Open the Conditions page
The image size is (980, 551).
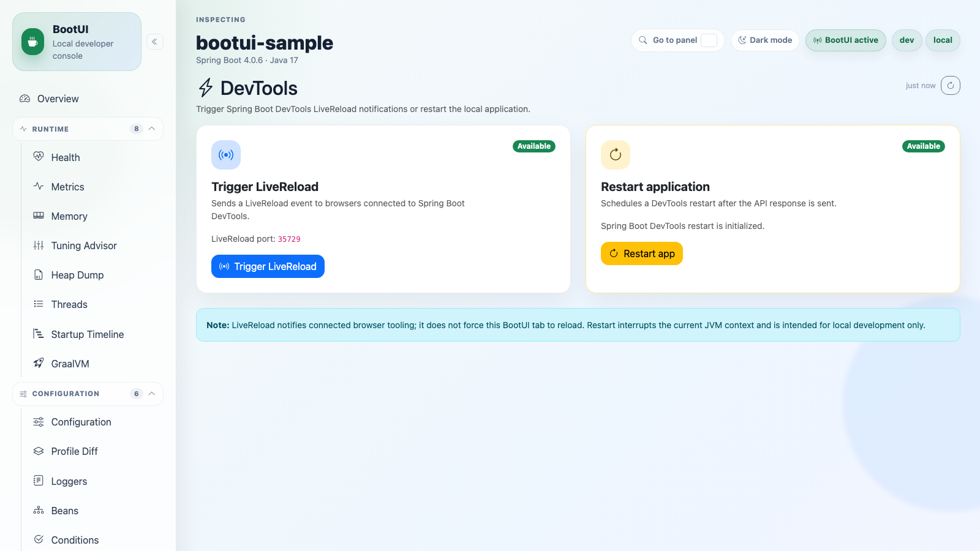[95, 540]
